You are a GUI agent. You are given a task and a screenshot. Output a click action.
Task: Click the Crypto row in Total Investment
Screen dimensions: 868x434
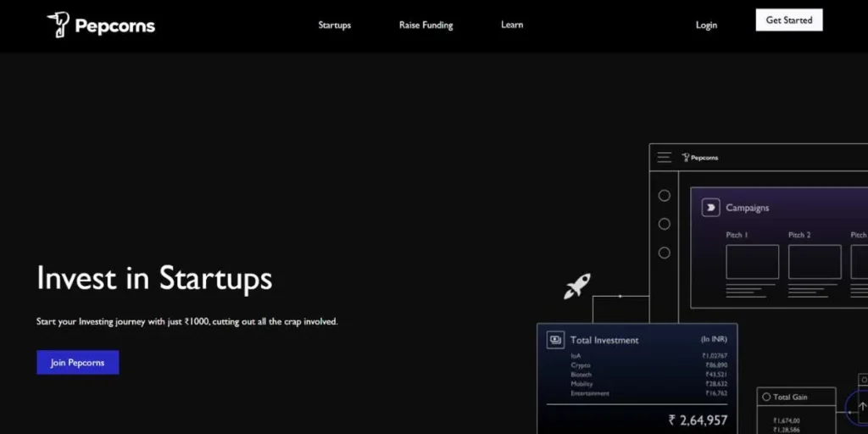click(x=648, y=365)
